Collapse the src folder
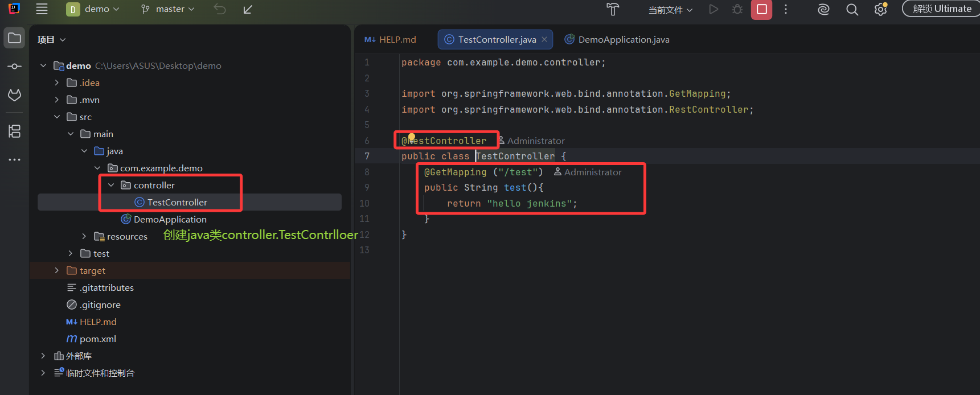 pos(57,117)
